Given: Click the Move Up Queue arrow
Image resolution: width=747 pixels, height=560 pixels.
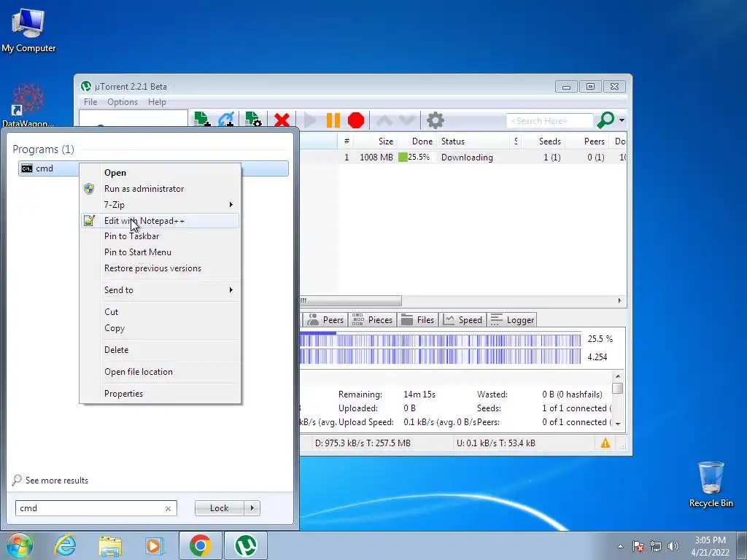Looking at the screenshot, I should (384, 120).
